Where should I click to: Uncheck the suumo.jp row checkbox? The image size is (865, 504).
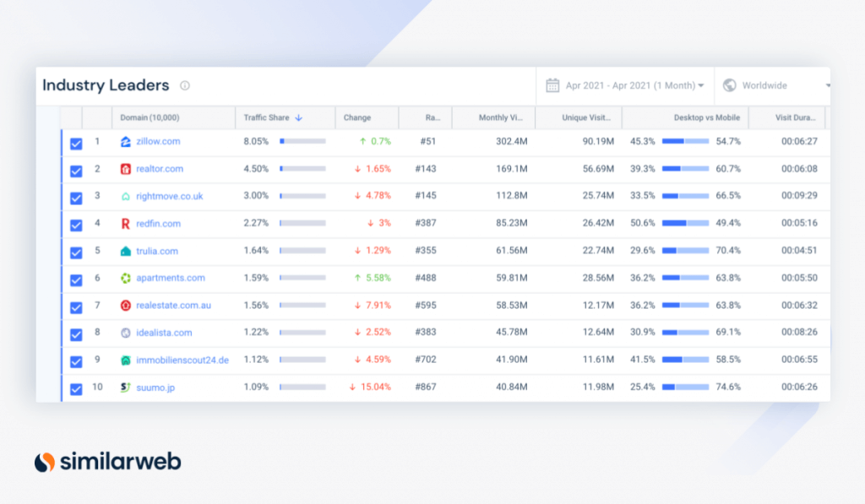point(76,389)
